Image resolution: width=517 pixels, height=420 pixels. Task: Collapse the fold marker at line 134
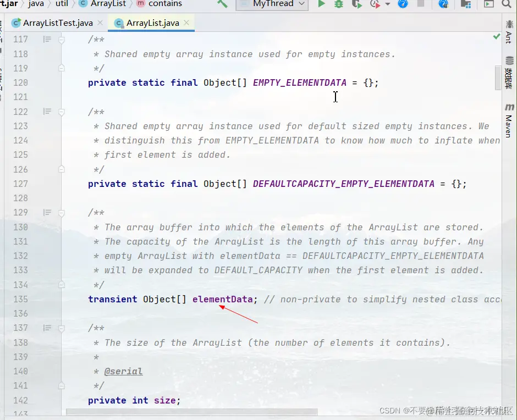(62, 285)
